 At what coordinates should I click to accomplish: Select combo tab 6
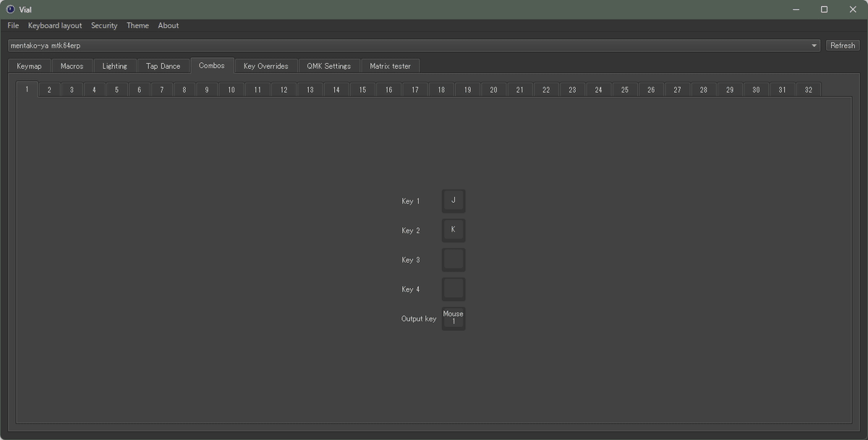[139, 90]
